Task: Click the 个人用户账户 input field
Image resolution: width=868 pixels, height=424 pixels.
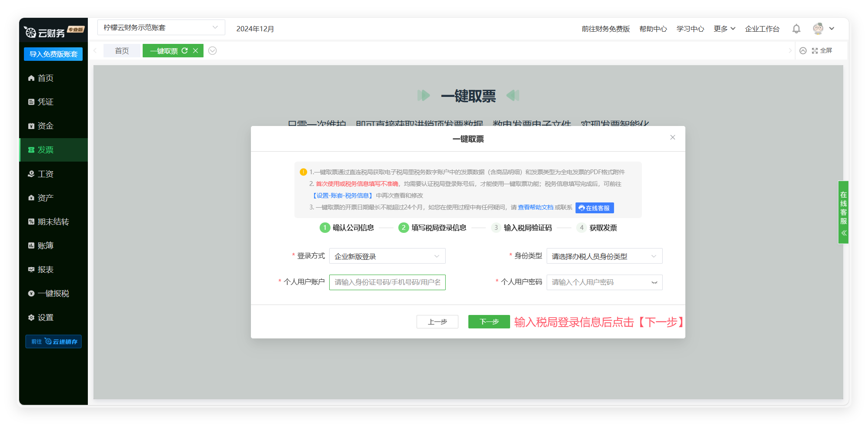Action: click(387, 282)
